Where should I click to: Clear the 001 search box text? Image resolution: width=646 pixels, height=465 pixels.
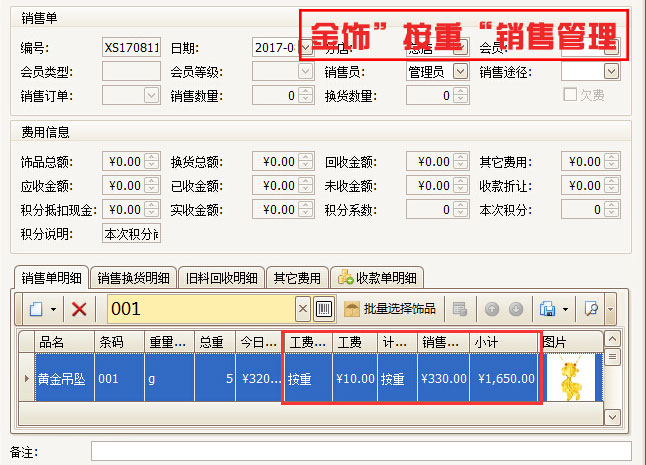click(303, 309)
